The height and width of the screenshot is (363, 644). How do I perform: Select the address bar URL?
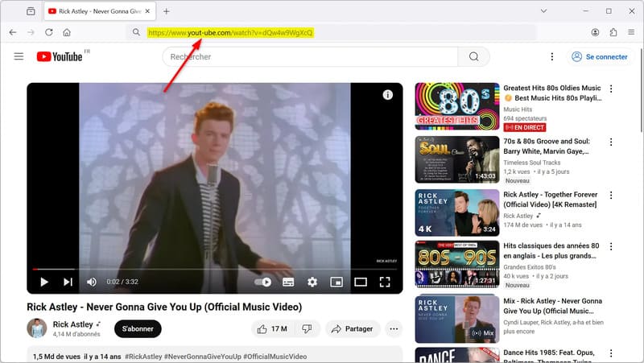click(x=230, y=32)
